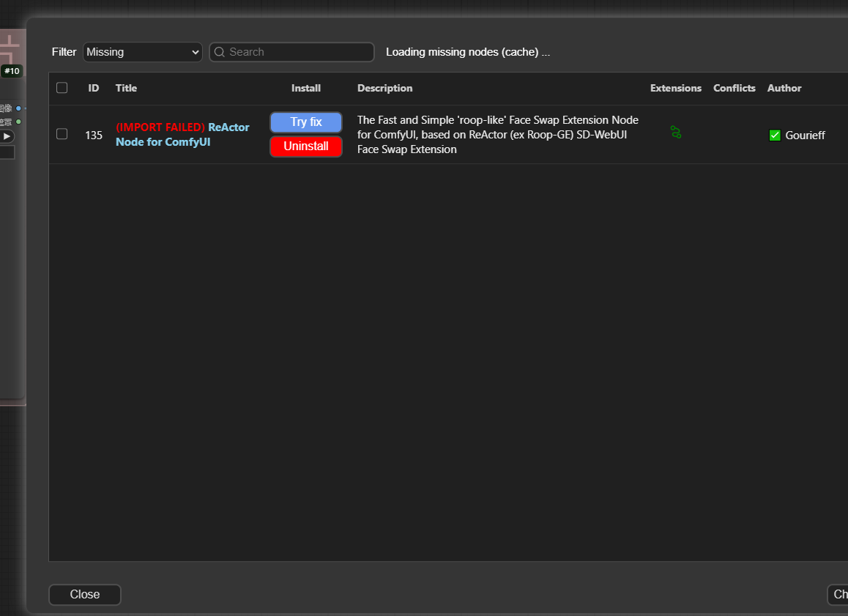
Task: Toggle the select-all checkbox in table header
Action: 62,88
